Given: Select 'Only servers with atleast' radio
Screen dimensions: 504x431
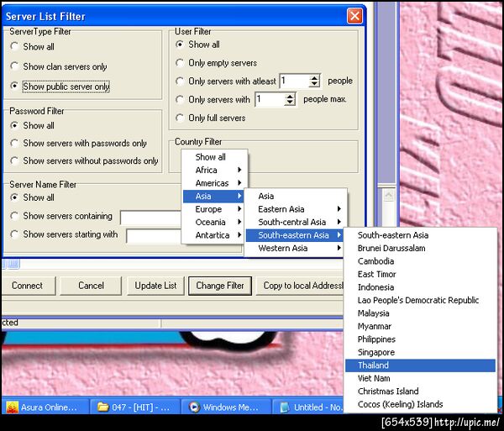Looking at the screenshot, I should pyautogui.click(x=180, y=81).
